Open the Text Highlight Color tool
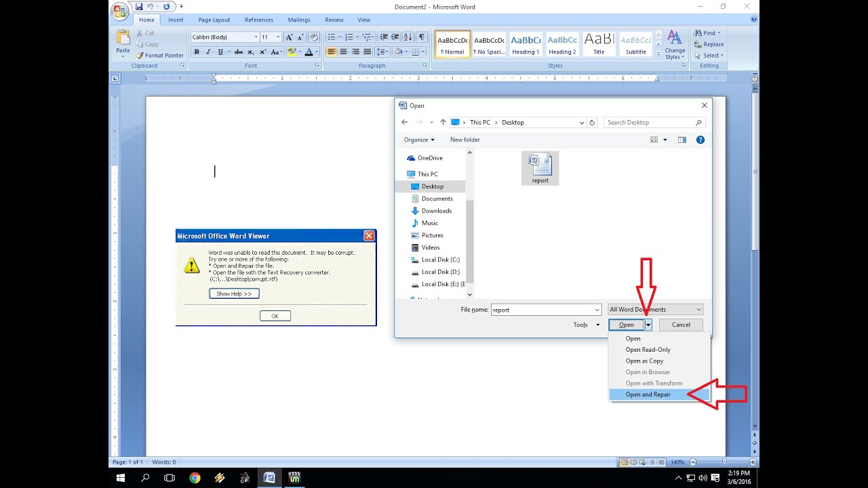Screen dimensions: 868x488 tap(292, 52)
